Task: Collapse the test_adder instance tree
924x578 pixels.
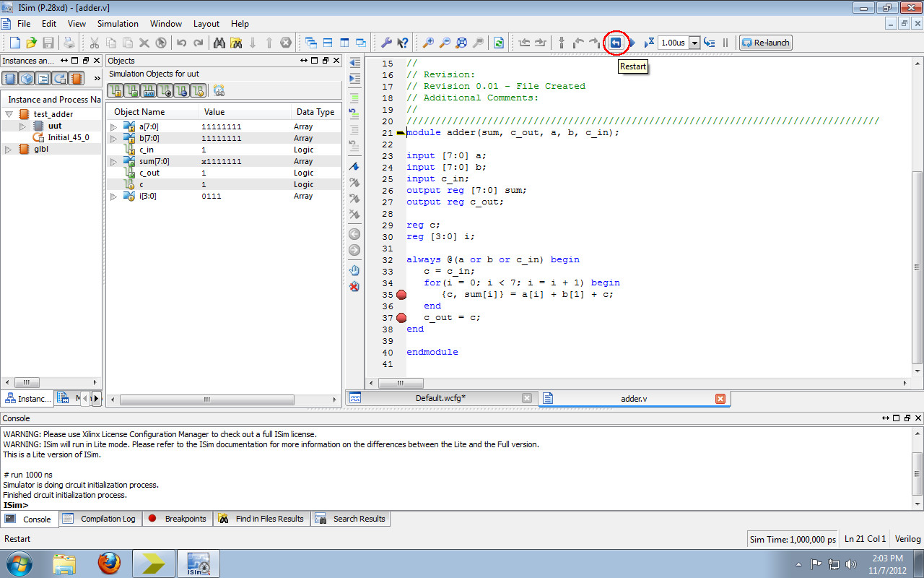Action: pyautogui.click(x=7, y=113)
